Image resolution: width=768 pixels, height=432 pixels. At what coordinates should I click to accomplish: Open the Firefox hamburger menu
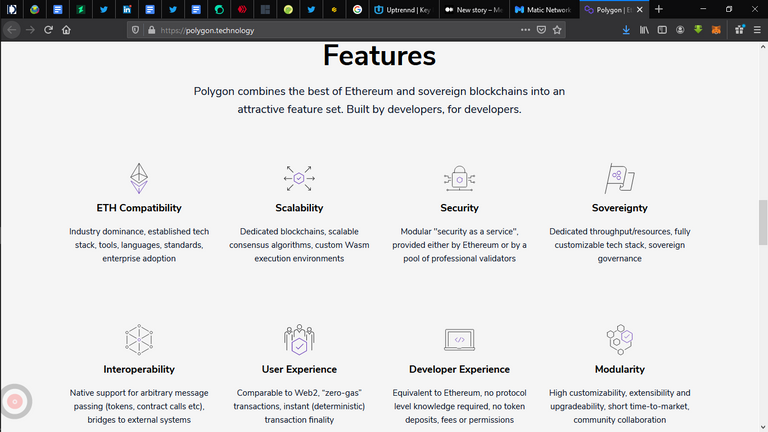757,30
